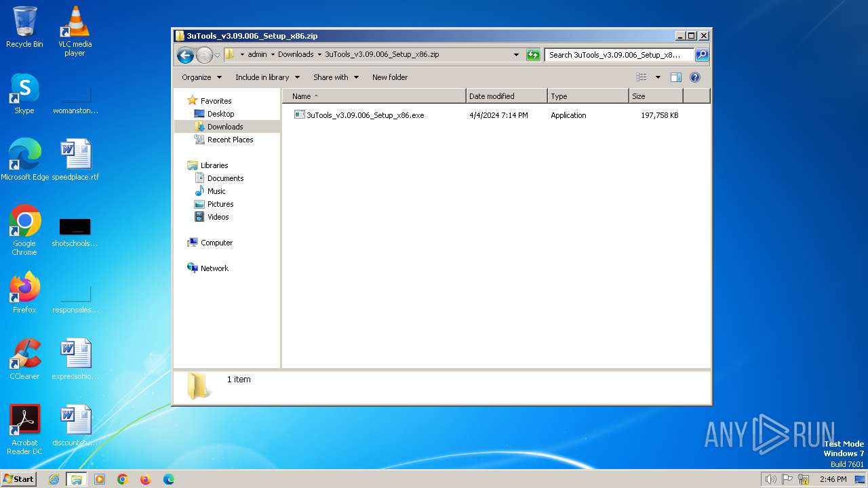Image resolution: width=868 pixels, height=488 pixels.
Task: Click the Acrobat Reader DC desktop icon
Action: (x=24, y=430)
